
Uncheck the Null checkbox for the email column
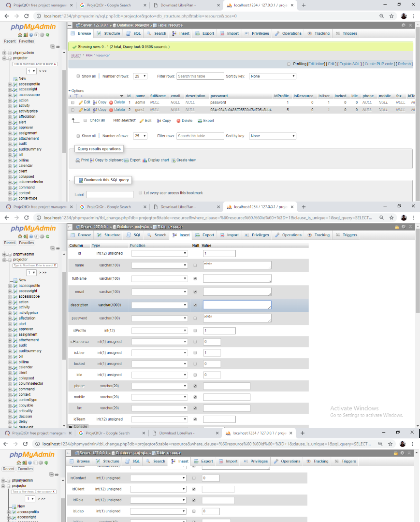point(195,292)
